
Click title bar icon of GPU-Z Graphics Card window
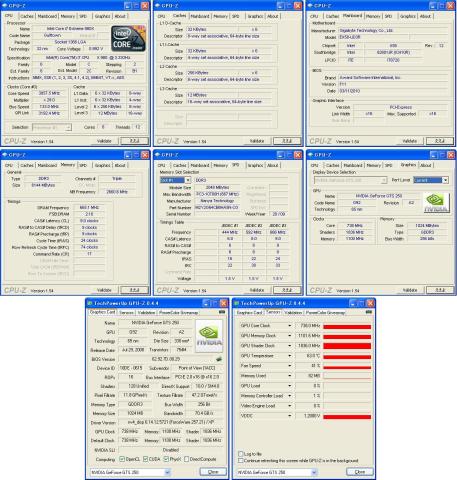coord(90,303)
